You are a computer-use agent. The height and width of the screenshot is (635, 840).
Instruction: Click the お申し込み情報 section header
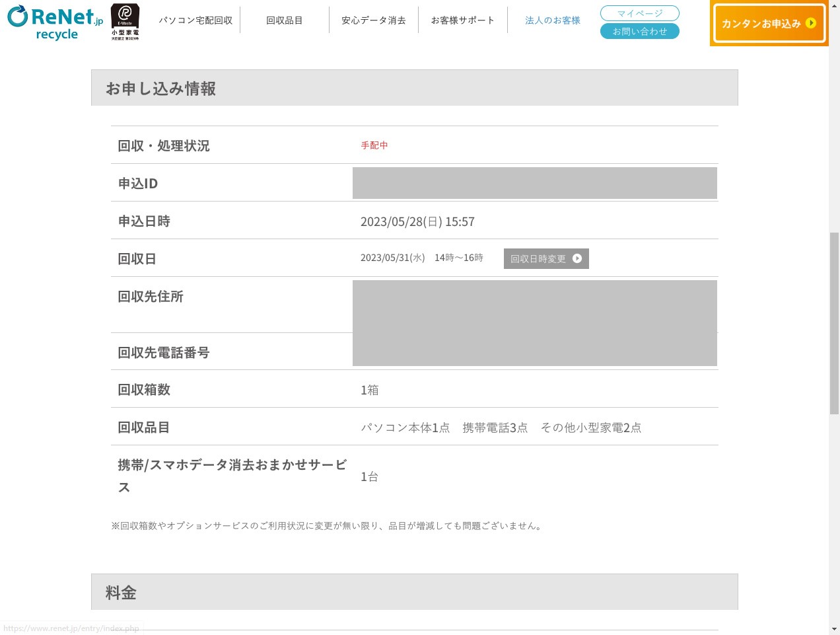tap(161, 89)
